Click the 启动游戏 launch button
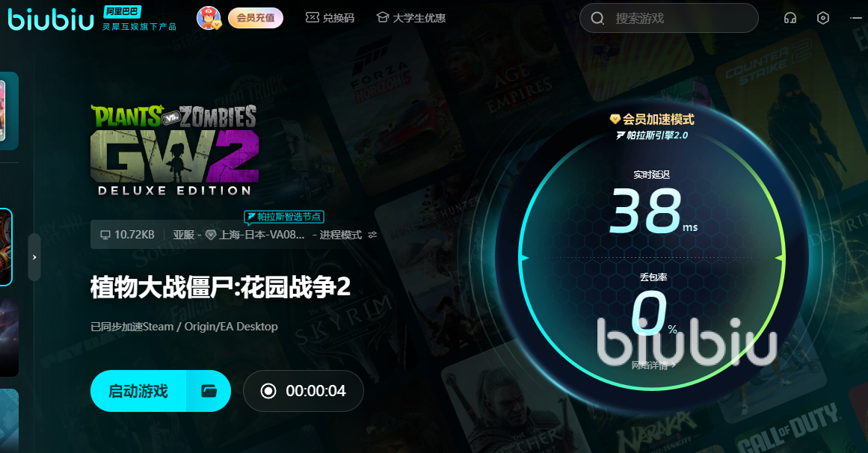Image resolution: width=868 pixels, height=453 pixels. pos(138,391)
